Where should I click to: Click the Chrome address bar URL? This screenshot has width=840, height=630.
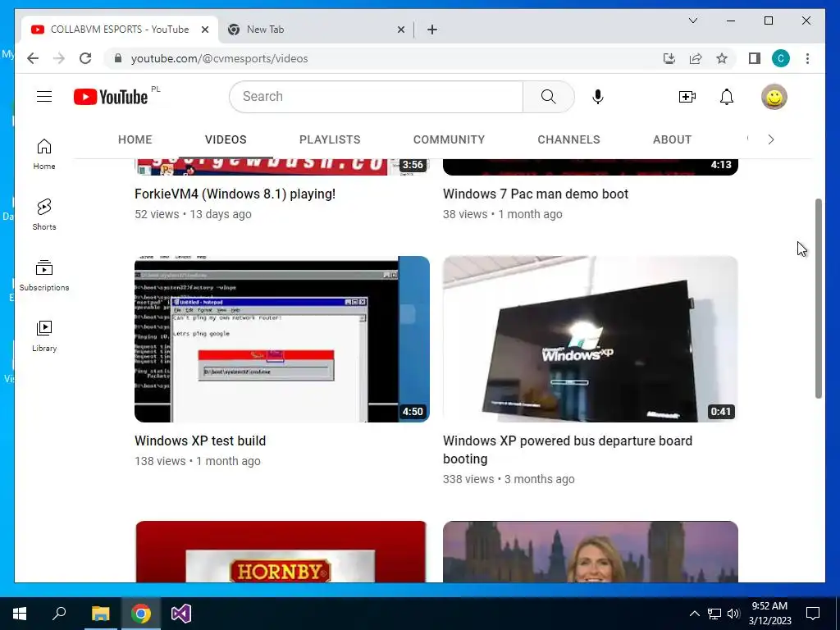219,58
